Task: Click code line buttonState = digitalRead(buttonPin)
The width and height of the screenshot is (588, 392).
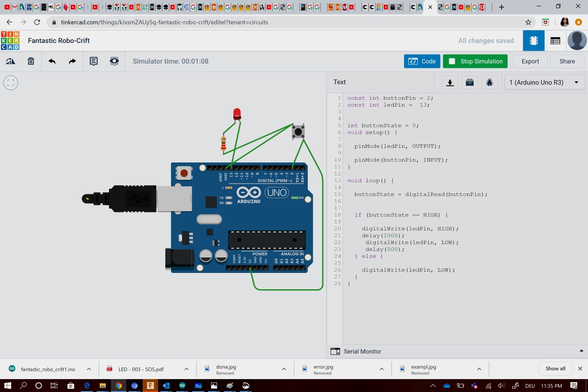Action: pyautogui.click(x=421, y=194)
